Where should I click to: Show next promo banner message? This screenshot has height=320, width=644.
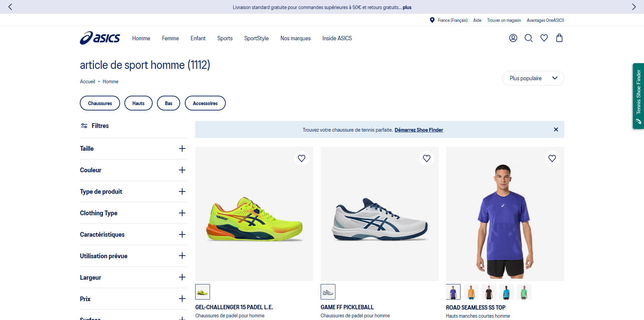coord(634,7)
